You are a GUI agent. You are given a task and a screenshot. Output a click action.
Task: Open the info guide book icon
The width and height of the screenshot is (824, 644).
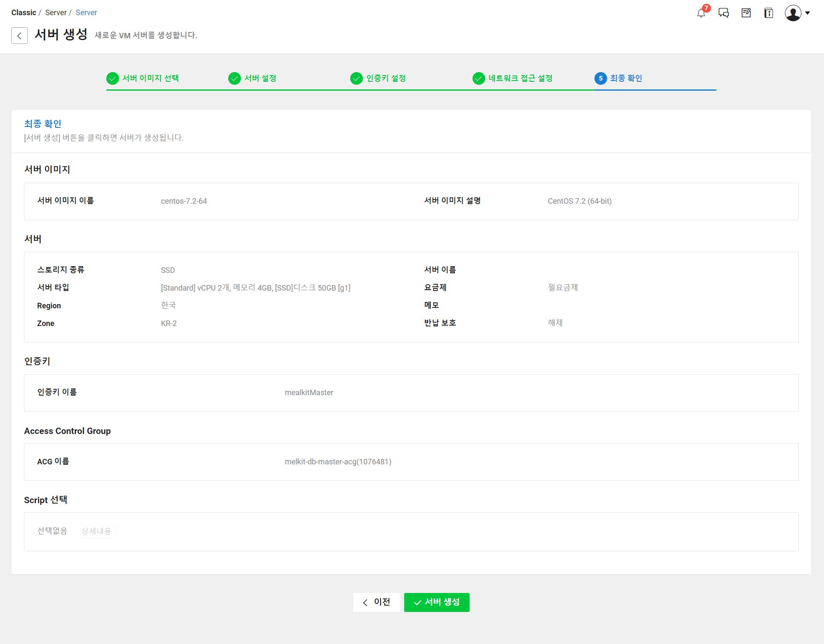769,13
